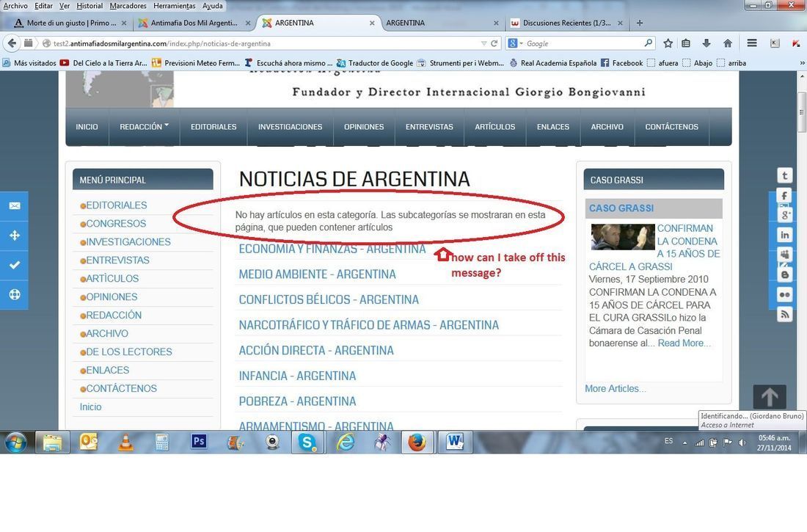Open Inicio link in sidebar menu
807x532 pixels.
click(x=90, y=407)
